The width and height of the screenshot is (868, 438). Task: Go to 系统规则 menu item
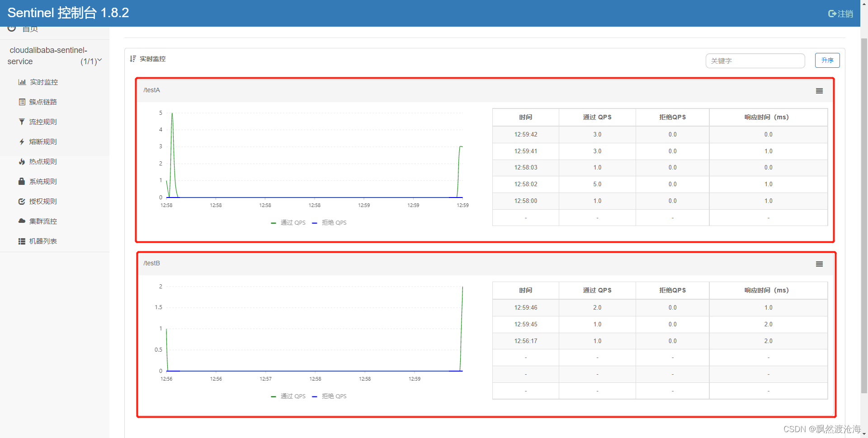coord(43,182)
